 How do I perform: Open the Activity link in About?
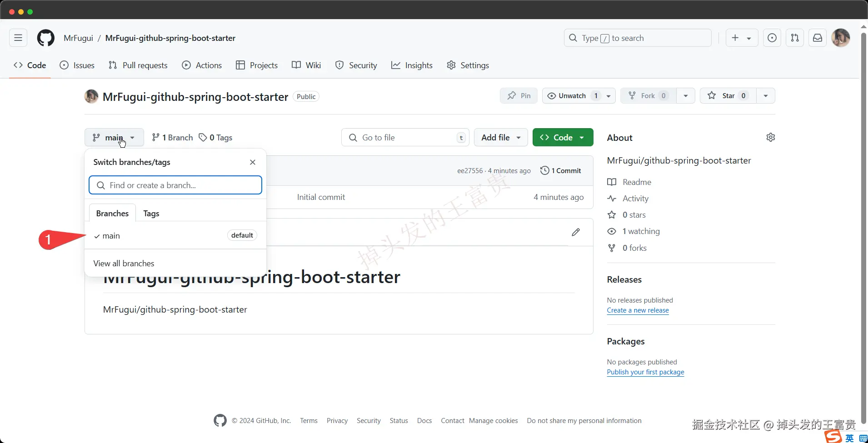(x=628, y=199)
